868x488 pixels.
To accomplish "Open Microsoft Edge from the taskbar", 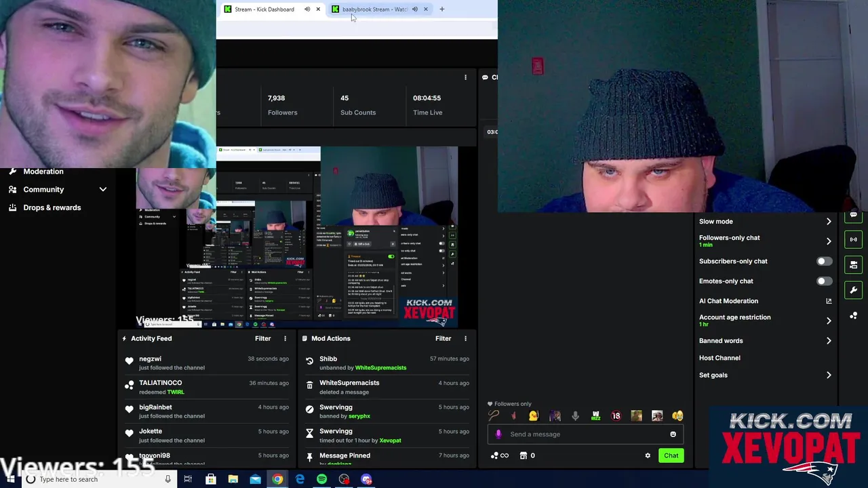I will click(300, 479).
